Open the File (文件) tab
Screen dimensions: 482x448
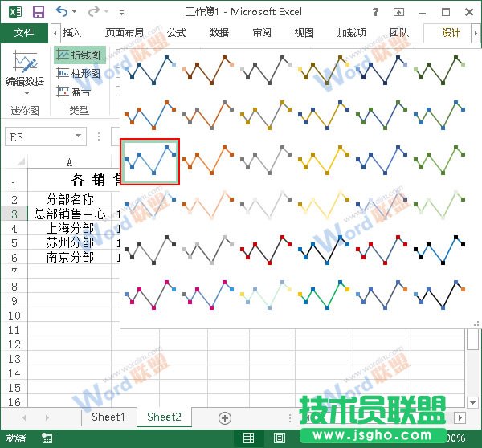[24, 33]
